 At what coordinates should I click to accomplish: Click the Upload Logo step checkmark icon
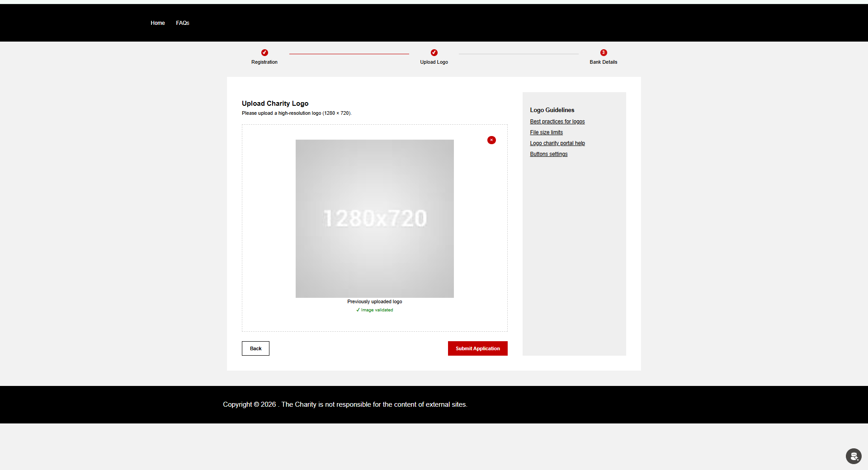click(x=434, y=52)
